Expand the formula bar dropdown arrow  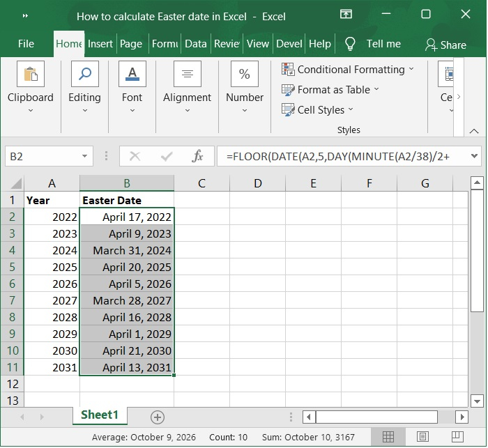474,156
